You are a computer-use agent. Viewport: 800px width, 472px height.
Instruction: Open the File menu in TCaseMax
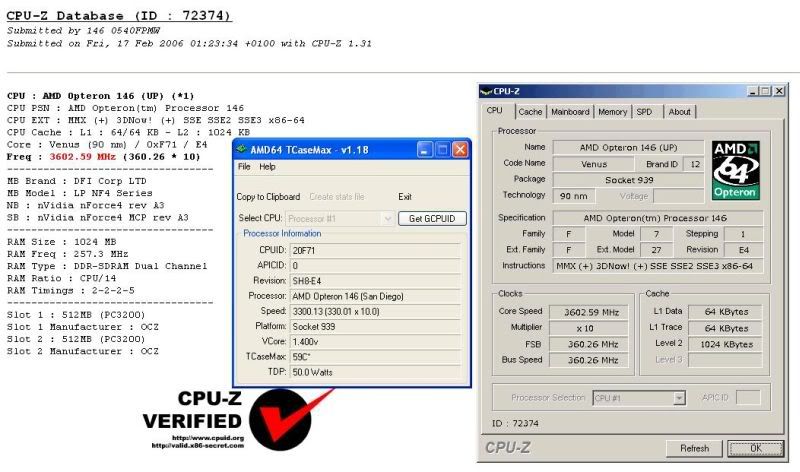(x=244, y=167)
